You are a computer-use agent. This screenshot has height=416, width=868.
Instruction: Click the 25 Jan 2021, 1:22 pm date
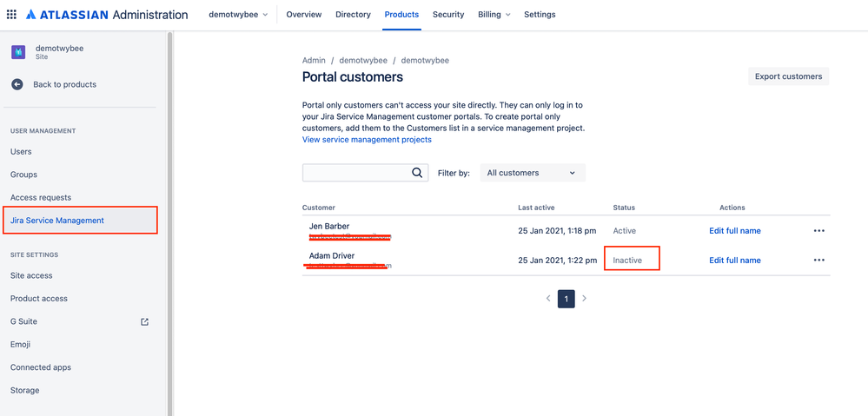557,260
